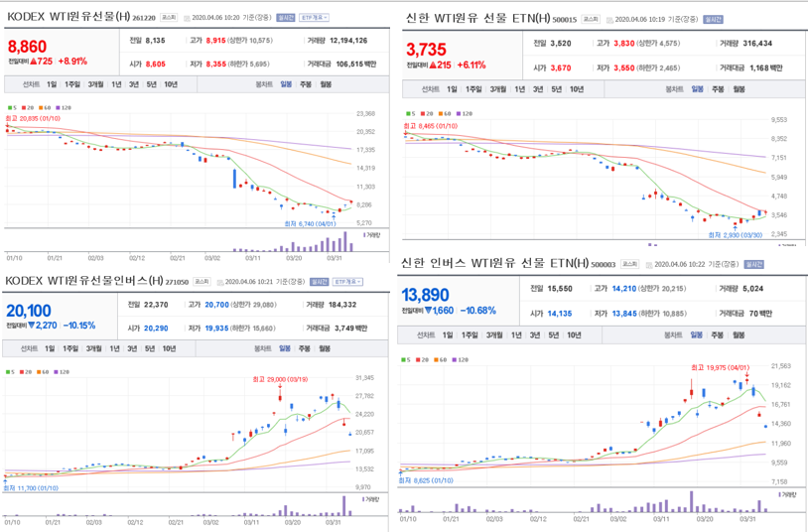
Task: Switch to 월봉 candles in KODEX inverse 271050 panel
Action: point(325,349)
